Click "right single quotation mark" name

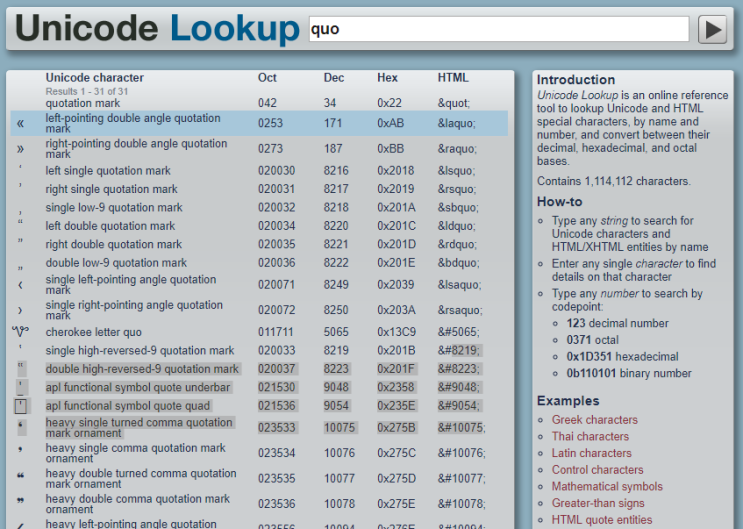pyautogui.click(x=111, y=189)
